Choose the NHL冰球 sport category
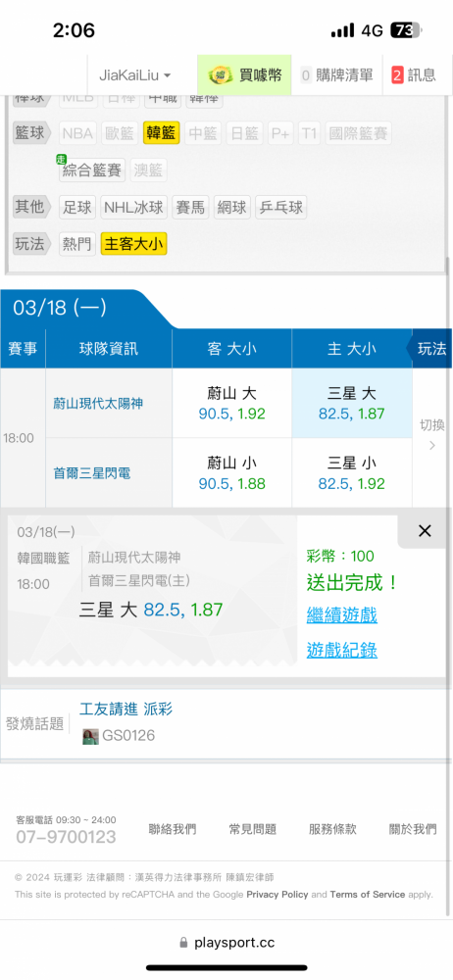453x980 pixels. [x=134, y=208]
